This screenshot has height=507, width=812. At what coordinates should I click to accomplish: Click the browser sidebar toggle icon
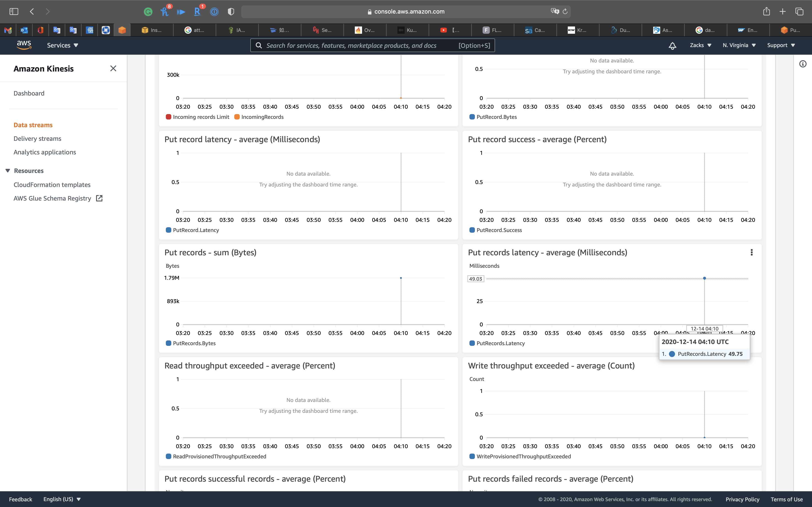[14, 11]
